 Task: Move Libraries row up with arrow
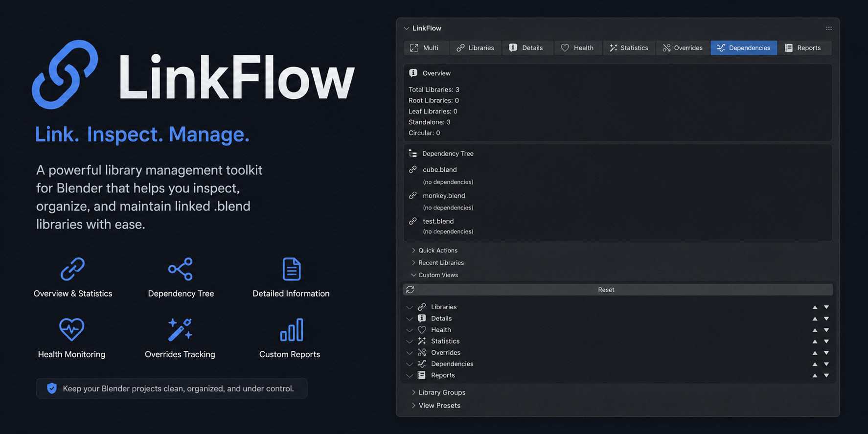[815, 307]
